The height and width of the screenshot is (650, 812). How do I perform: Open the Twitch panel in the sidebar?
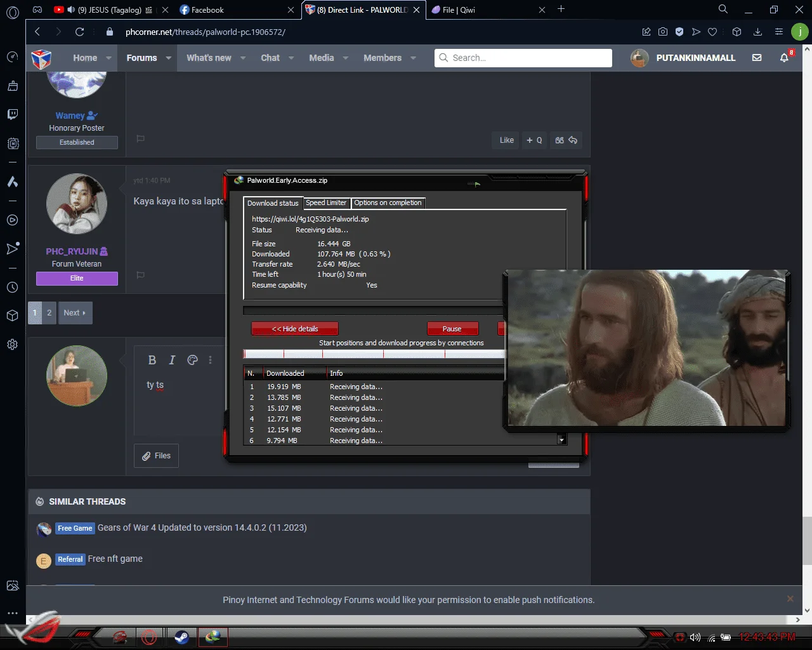tap(12, 114)
